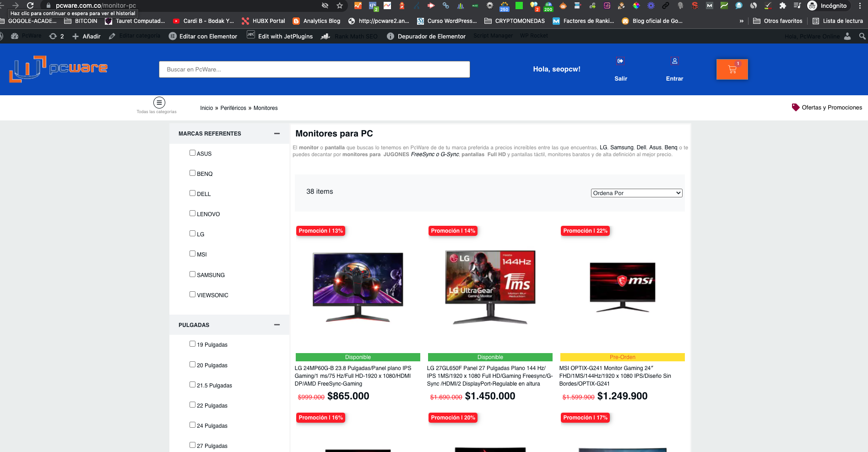Open the admin bar search magnifier icon
868x452 pixels.
tap(863, 36)
